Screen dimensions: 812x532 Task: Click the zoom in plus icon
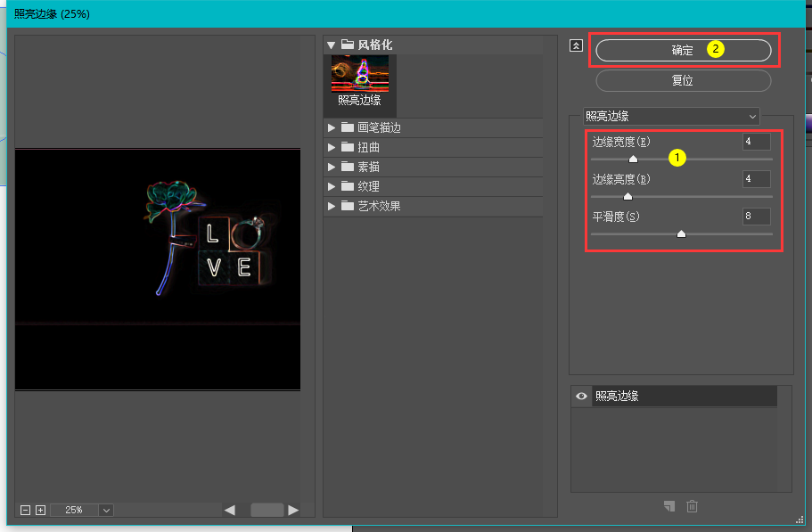[40, 511]
